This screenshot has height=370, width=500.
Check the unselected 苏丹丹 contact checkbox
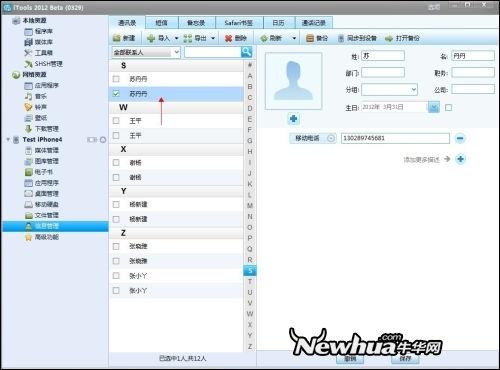click(x=116, y=79)
